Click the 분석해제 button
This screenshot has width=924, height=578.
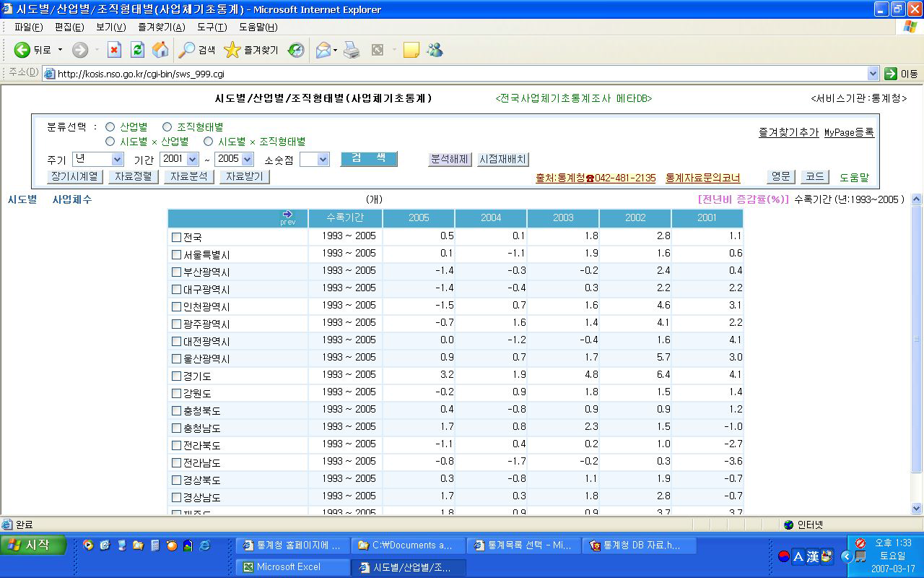(450, 159)
